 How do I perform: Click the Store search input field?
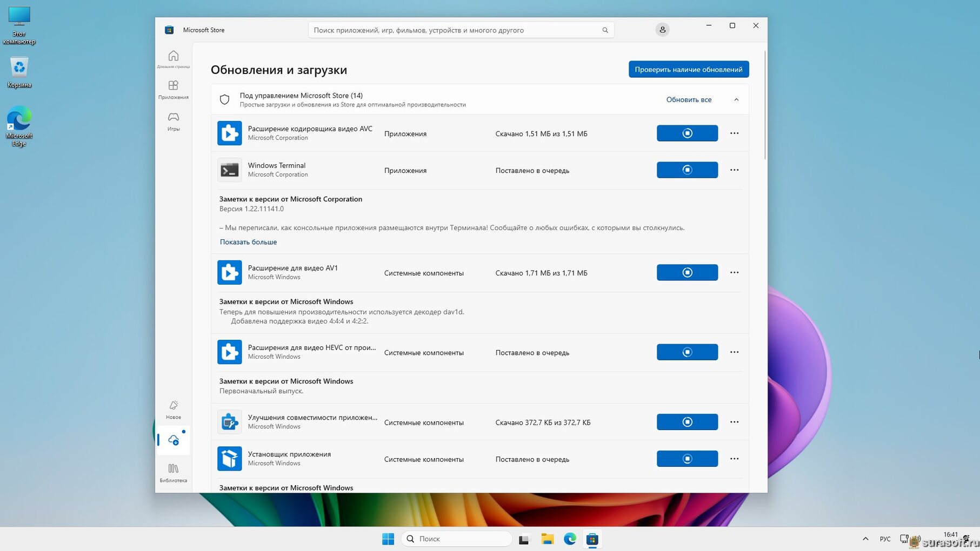454,30
